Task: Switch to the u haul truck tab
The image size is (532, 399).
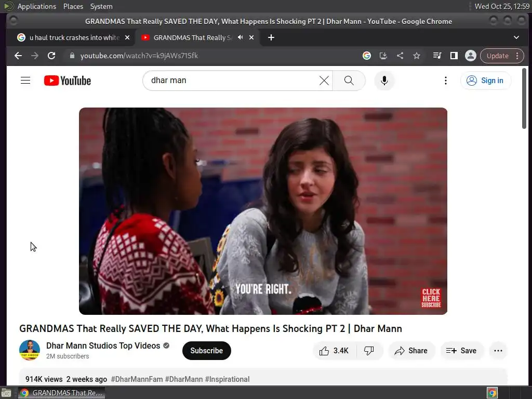Action: [71, 37]
